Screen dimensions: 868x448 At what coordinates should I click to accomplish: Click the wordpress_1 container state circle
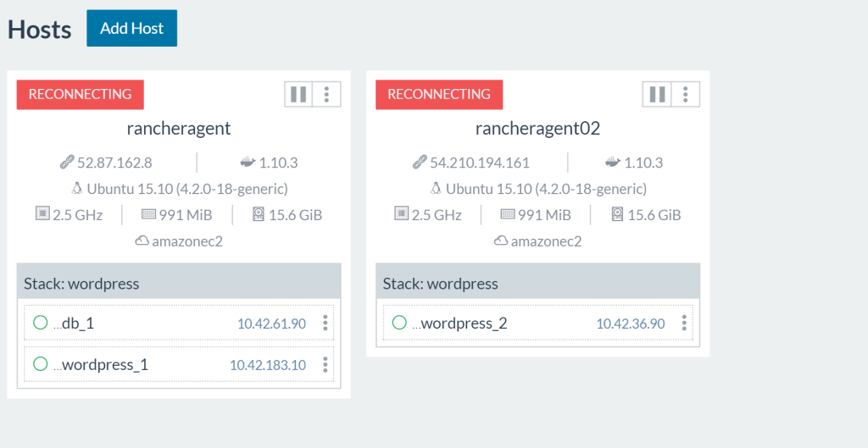point(40,364)
